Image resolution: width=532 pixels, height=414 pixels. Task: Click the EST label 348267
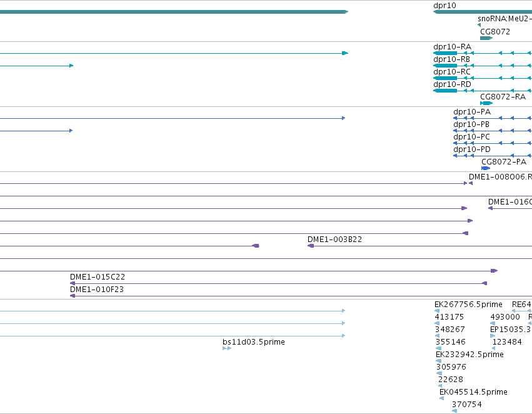pyautogui.click(x=450, y=330)
